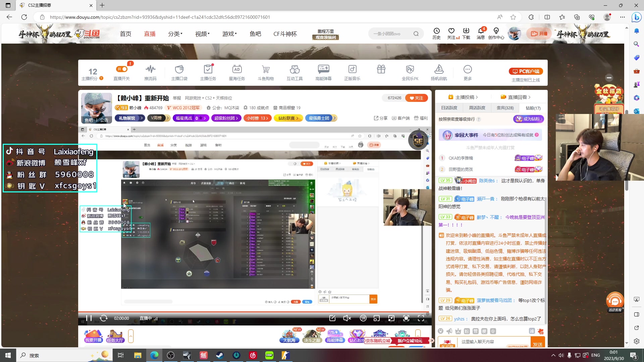This screenshot has width=644, height=362.
Task: Expand the 游戏 dropdown menu
Action: click(x=229, y=34)
